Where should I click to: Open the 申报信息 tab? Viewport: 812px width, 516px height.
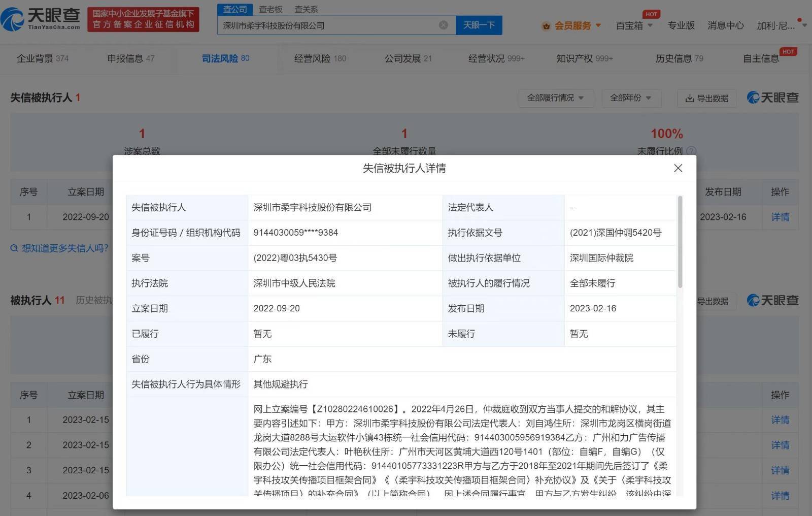click(x=131, y=58)
